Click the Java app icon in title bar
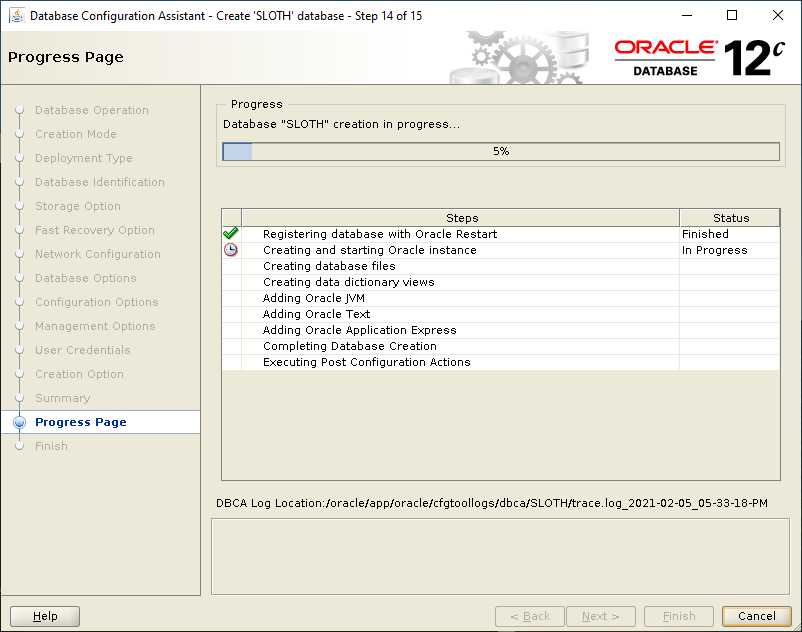 click(x=16, y=15)
